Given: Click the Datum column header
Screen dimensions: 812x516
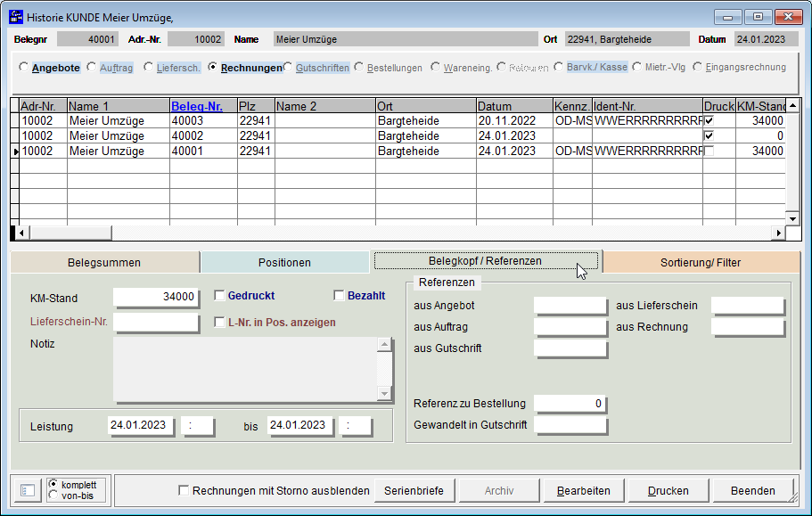Looking at the screenshot, I should 515,106.
